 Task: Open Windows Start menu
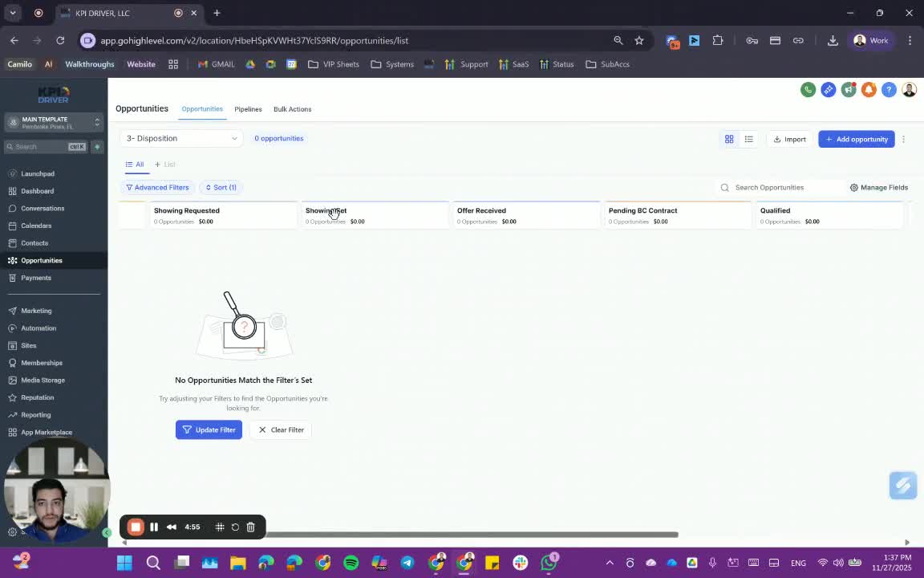coord(124,562)
